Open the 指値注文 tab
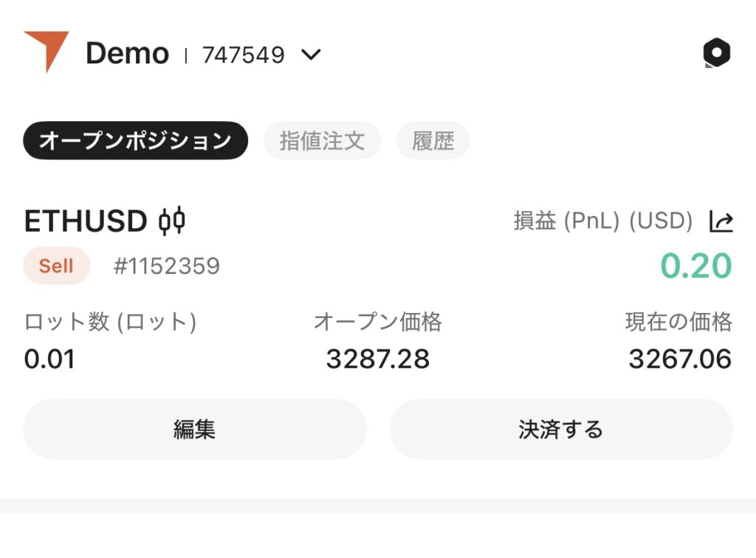Viewport: 756px width, 558px height. [x=322, y=140]
